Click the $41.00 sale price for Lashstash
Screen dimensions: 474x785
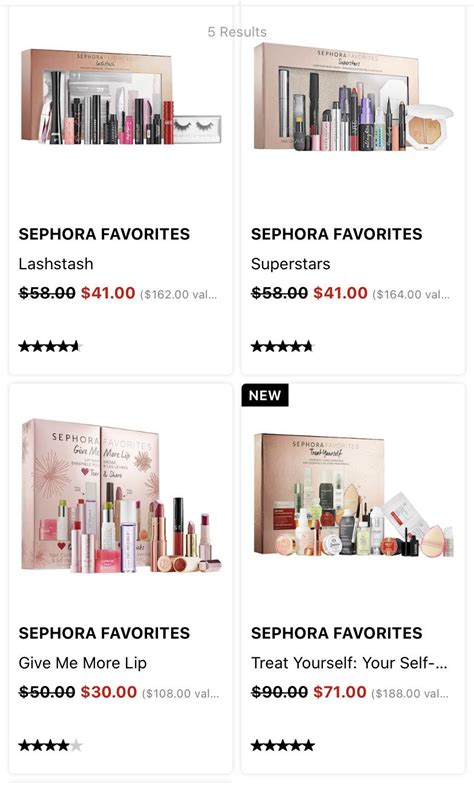coord(108,293)
